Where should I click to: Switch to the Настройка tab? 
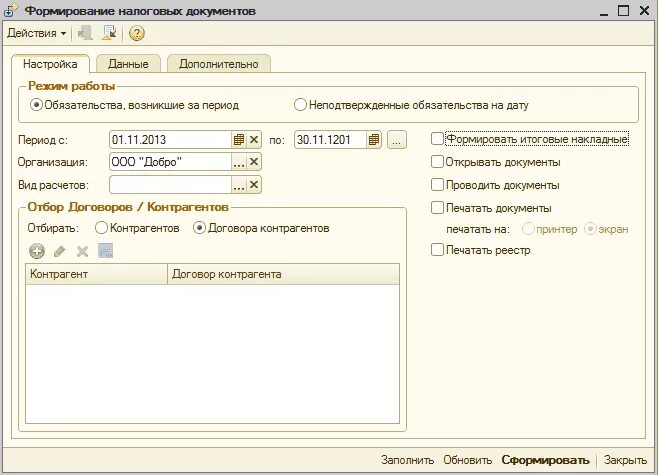[50, 64]
